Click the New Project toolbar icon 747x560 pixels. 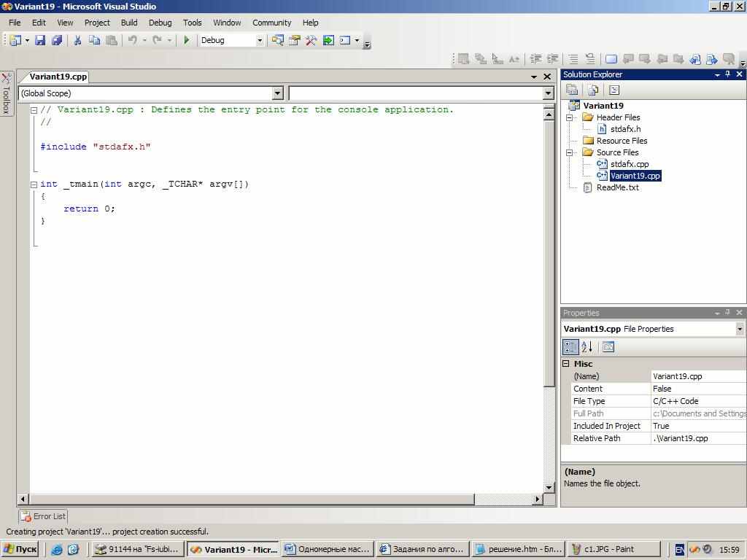click(15, 41)
